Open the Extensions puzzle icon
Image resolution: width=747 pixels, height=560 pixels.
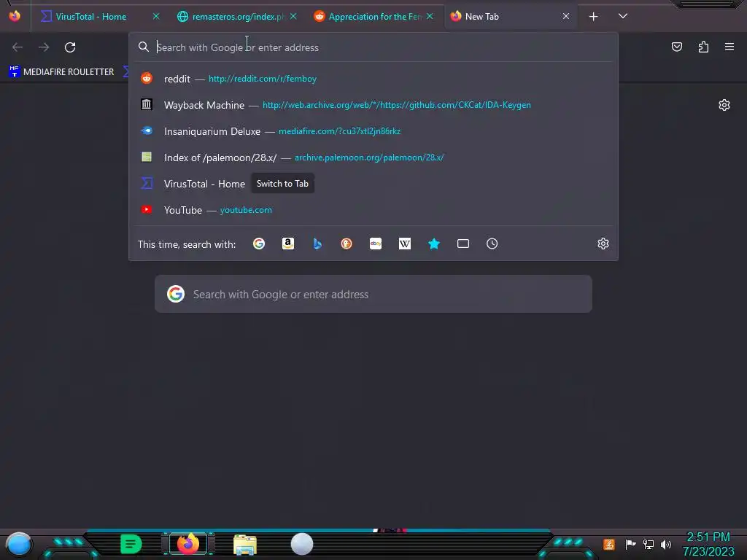703,47
